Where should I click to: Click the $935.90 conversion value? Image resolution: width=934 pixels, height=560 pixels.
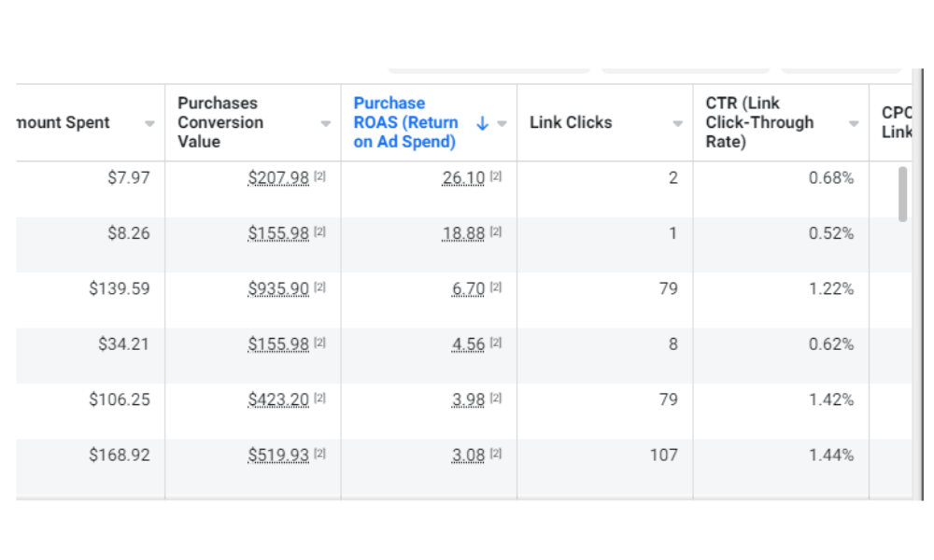tap(278, 288)
